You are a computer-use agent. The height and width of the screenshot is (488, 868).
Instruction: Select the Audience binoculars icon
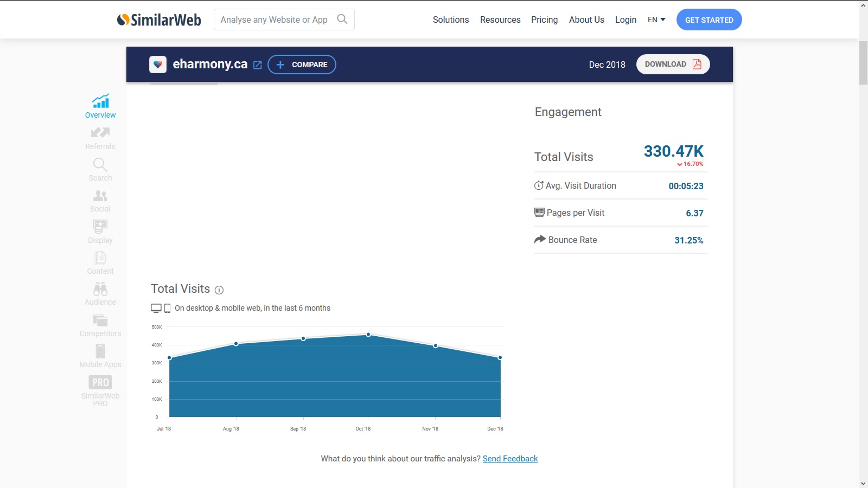[100, 289]
